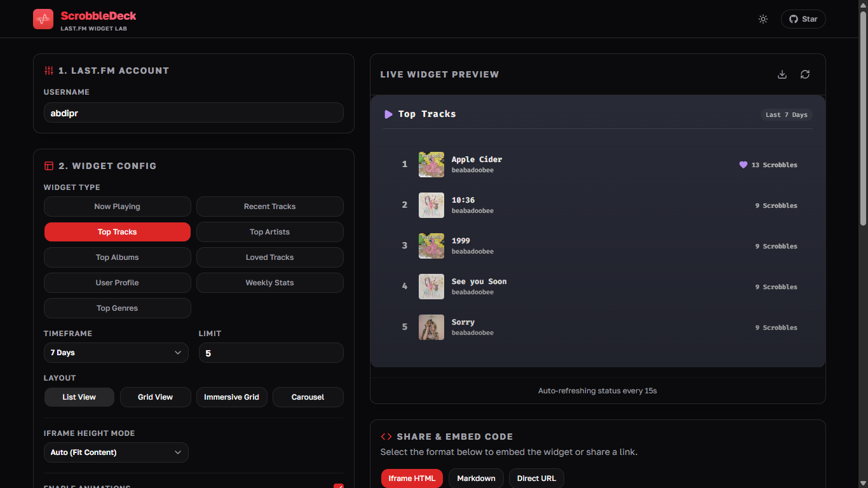Select the Markdown embed format
Image resolution: width=868 pixels, height=488 pixels.
[x=477, y=478]
